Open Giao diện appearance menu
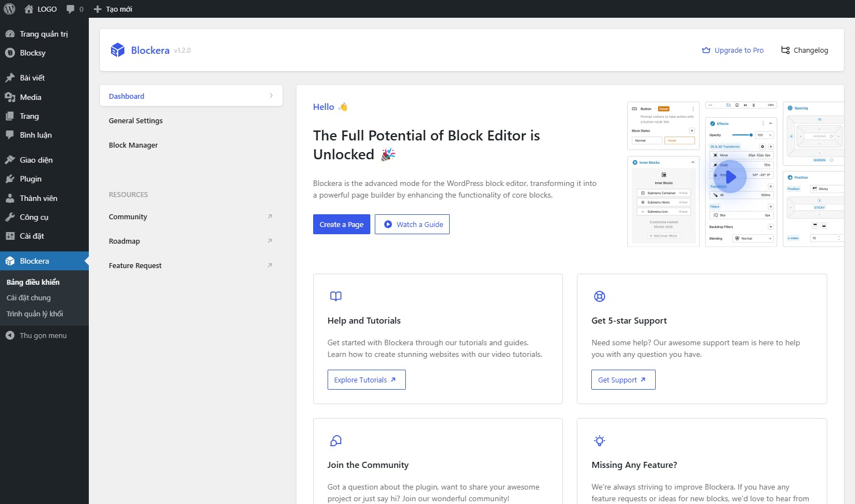Viewport: 855px width, 504px height. 44,160
